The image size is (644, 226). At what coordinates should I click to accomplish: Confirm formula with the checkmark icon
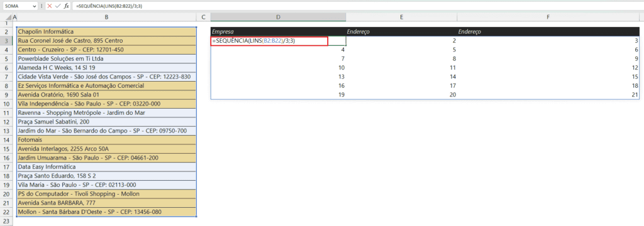pyautogui.click(x=58, y=6)
